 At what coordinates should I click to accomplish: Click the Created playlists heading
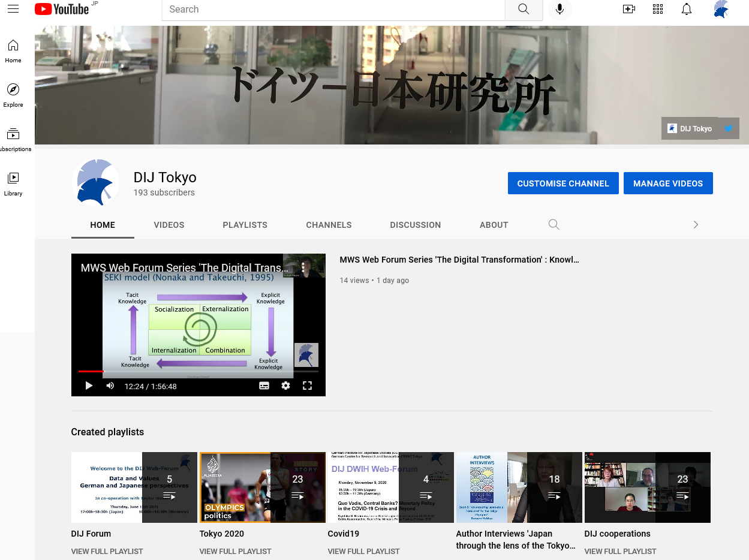(108, 432)
